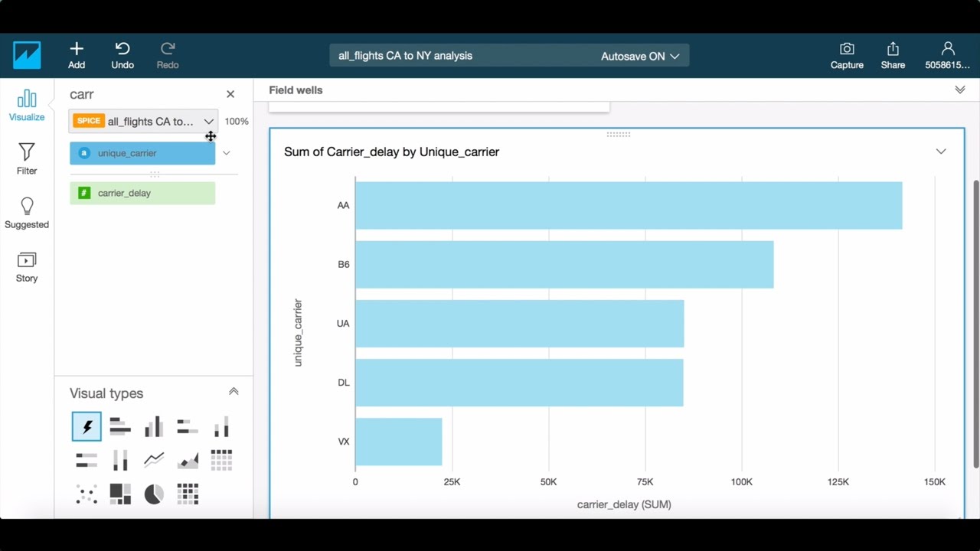Click the B6 bar in chart
980x551 pixels.
click(564, 264)
